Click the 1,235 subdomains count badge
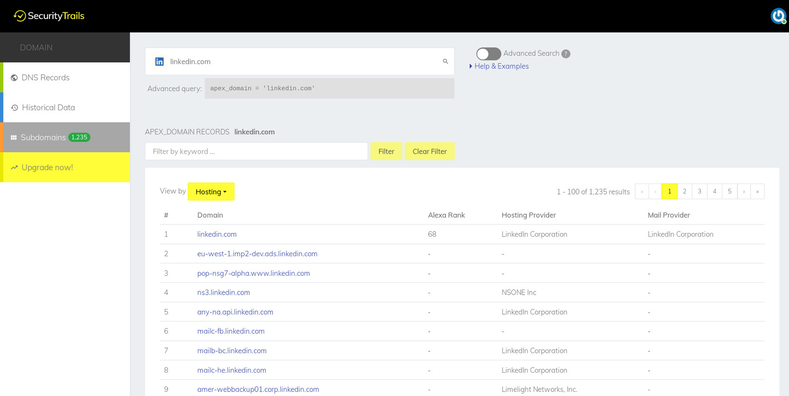Image resolution: width=789 pixels, height=396 pixels. [79, 137]
